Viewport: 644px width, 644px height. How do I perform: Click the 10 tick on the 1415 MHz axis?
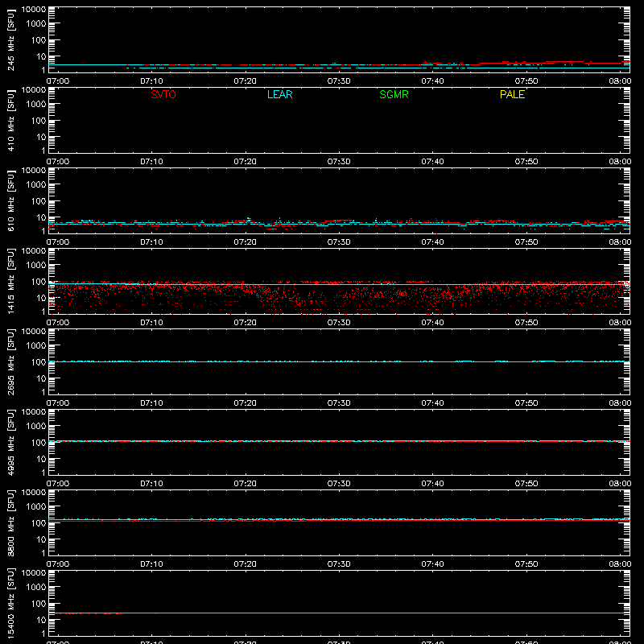point(41,298)
